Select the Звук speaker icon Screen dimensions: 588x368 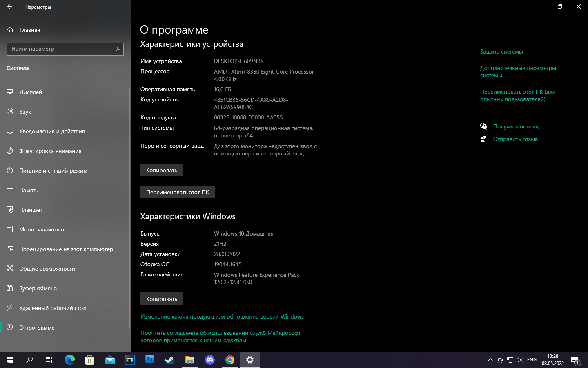pyautogui.click(x=10, y=112)
